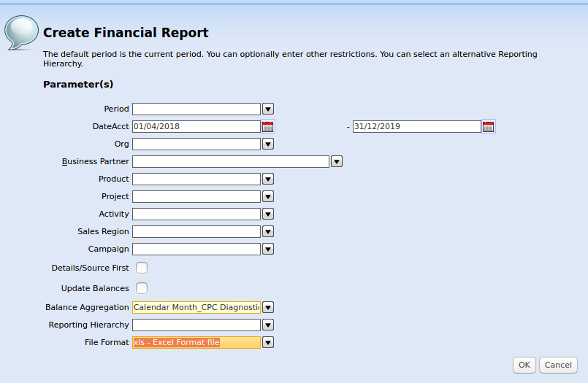Focus the Campaign input field

point(196,249)
